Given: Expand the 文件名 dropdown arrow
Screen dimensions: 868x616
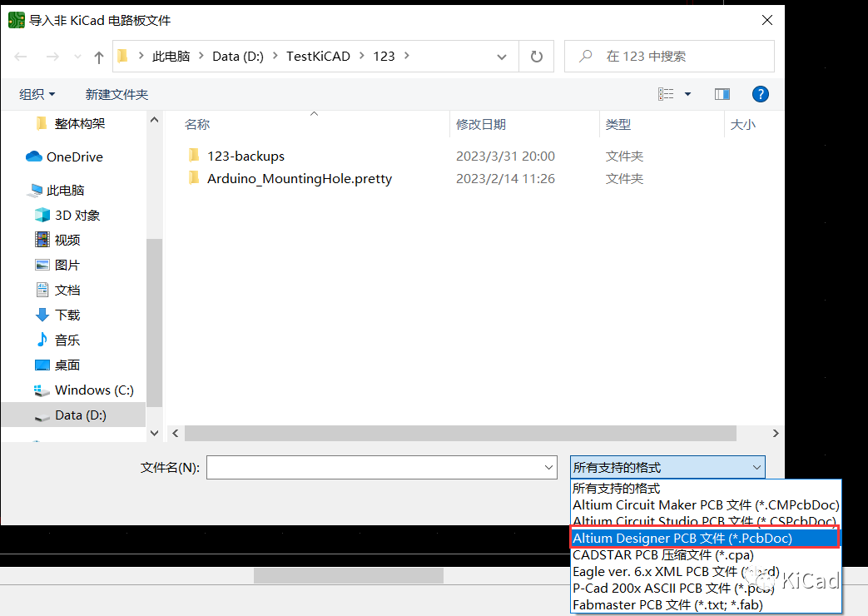Looking at the screenshot, I should pos(548,468).
